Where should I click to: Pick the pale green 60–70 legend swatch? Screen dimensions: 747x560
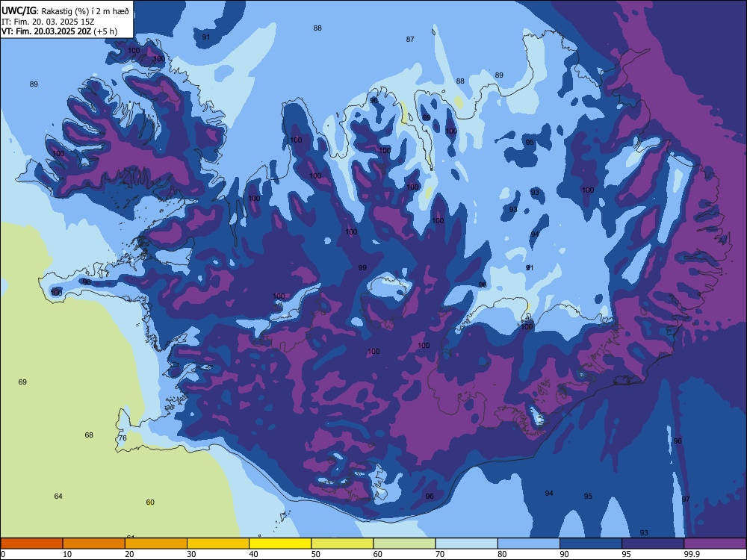click(404, 544)
